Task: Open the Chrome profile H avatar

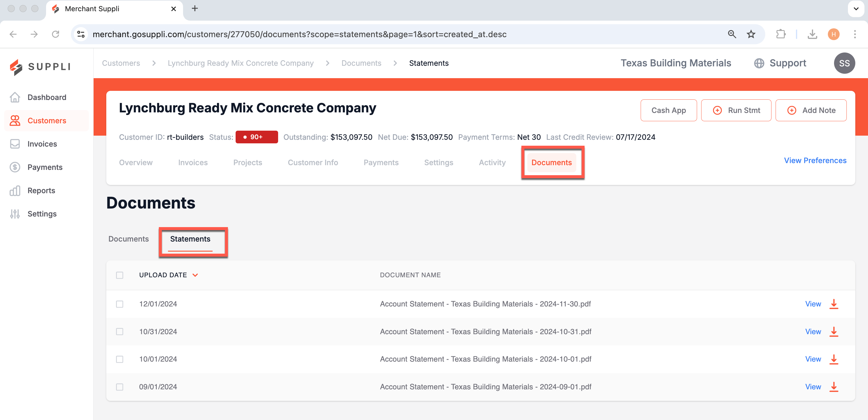Action: [x=833, y=34]
